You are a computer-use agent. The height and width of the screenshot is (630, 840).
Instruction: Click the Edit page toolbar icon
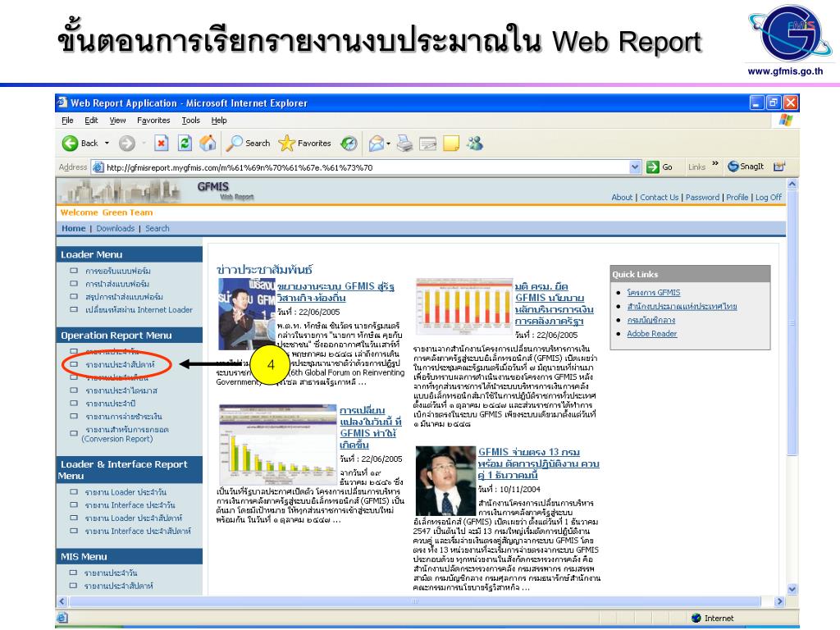[x=427, y=143]
